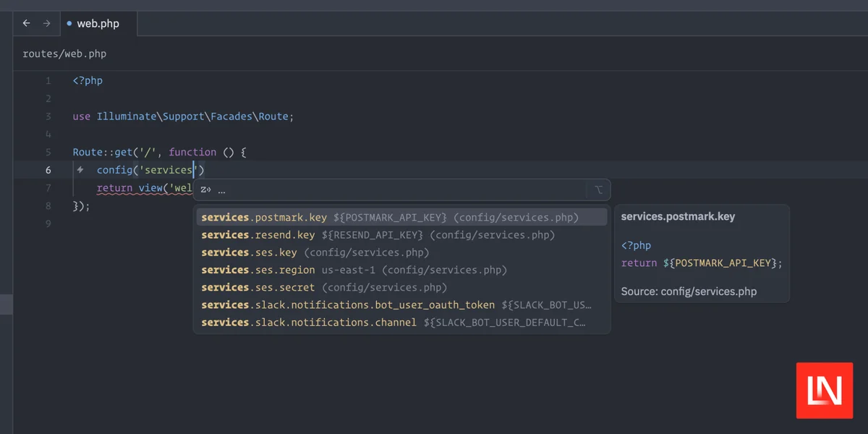The height and width of the screenshot is (434, 868).
Task: Click line number 6 in the gutter
Action: coord(48,170)
